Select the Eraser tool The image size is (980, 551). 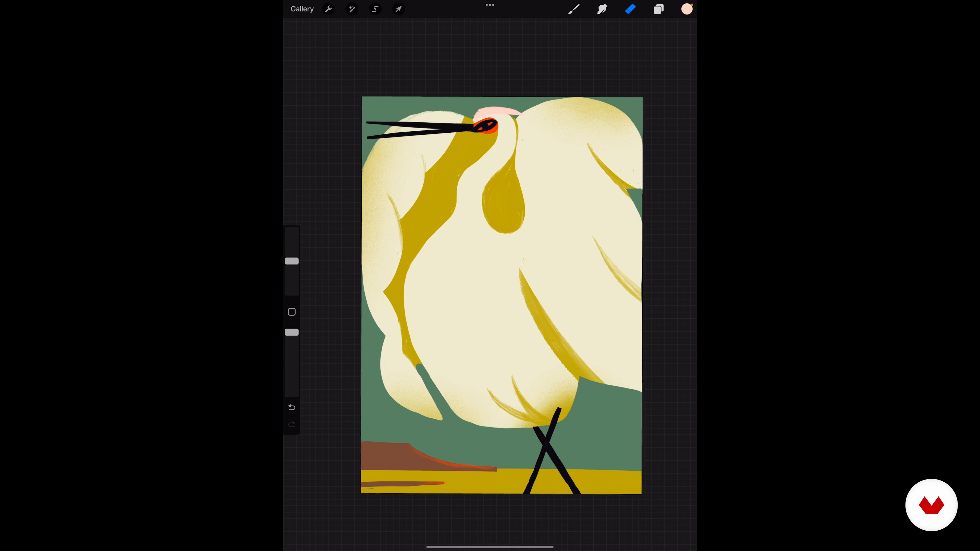(630, 9)
